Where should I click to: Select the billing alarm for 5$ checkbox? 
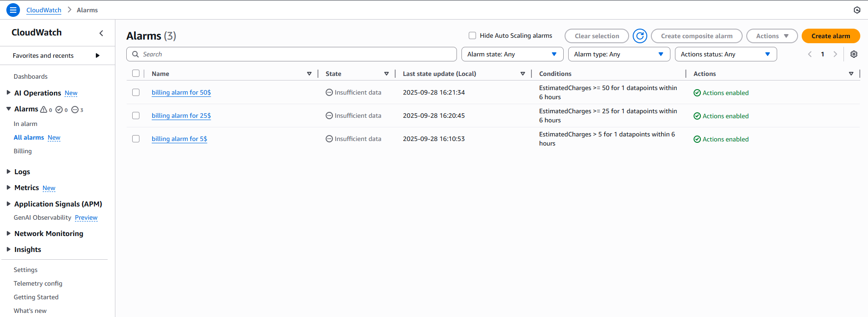coord(136,139)
